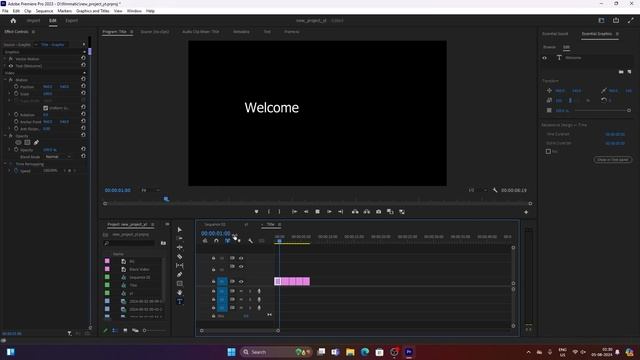Toggle Text (Welcome) effect visibility eye

pyautogui.click(x=11, y=66)
